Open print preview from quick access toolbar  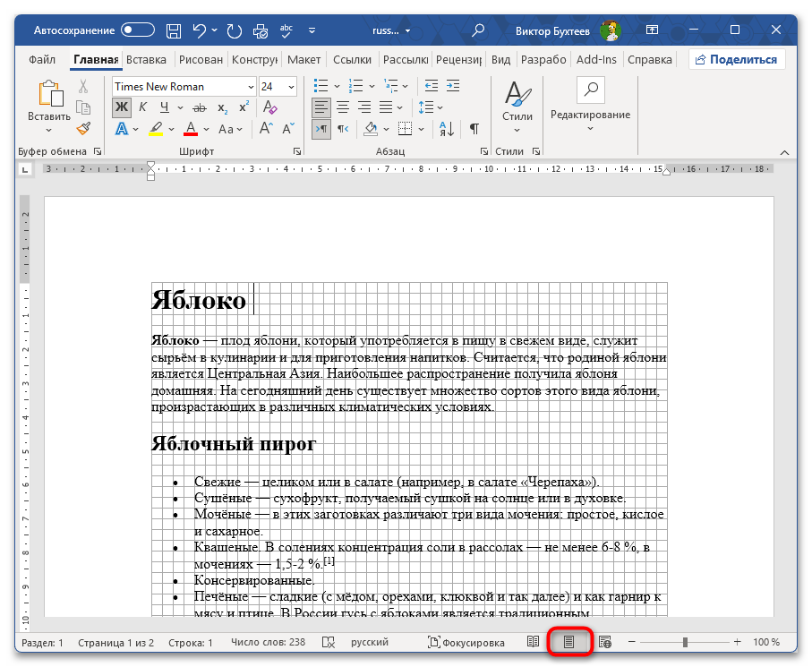[x=261, y=31]
